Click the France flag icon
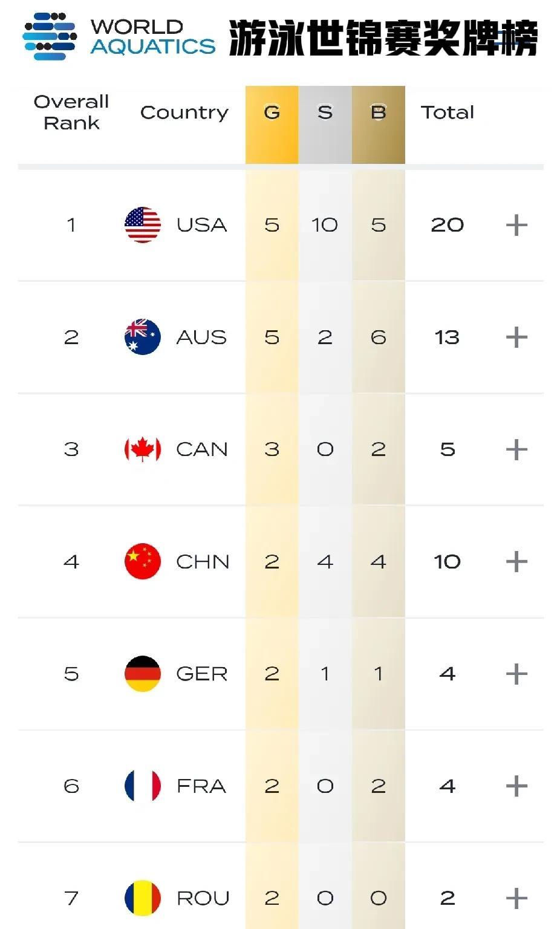The image size is (560, 929). pyautogui.click(x=143, y=786)
